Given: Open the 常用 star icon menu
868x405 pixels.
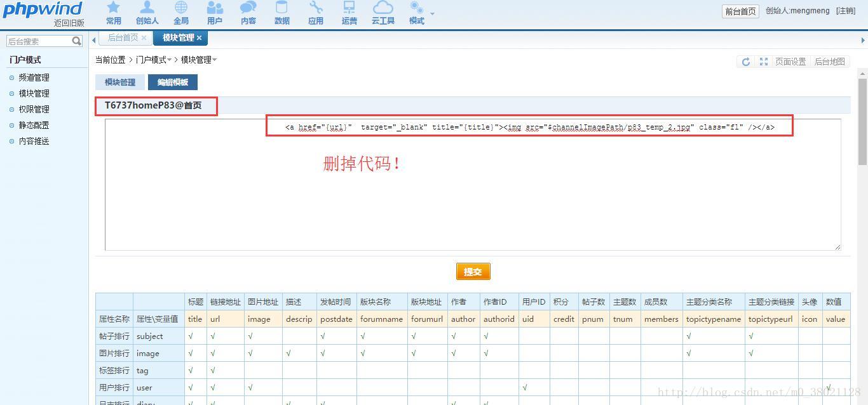Looking at the screenshot, I should click(114, 13).
